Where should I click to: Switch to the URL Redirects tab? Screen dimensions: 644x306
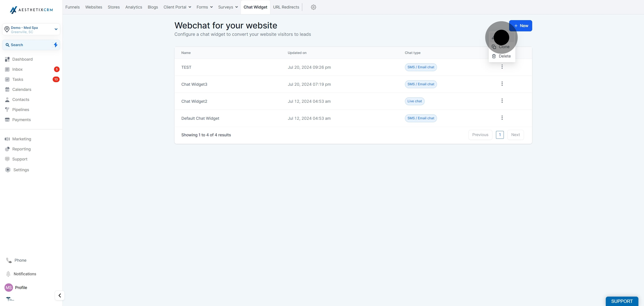pos(286,7)
